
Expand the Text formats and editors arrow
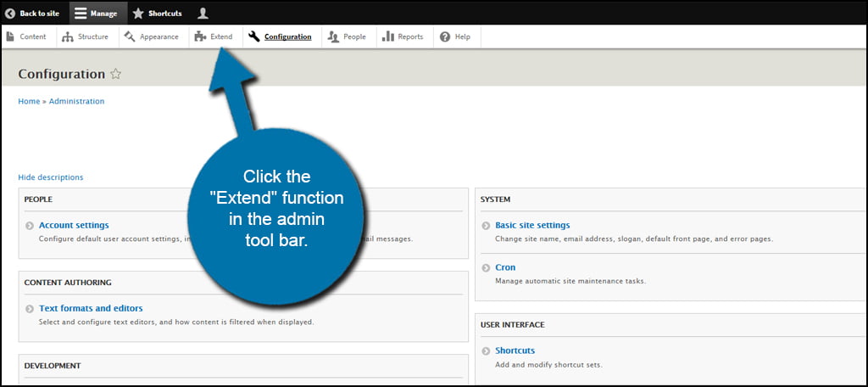[x=30, y=309]
